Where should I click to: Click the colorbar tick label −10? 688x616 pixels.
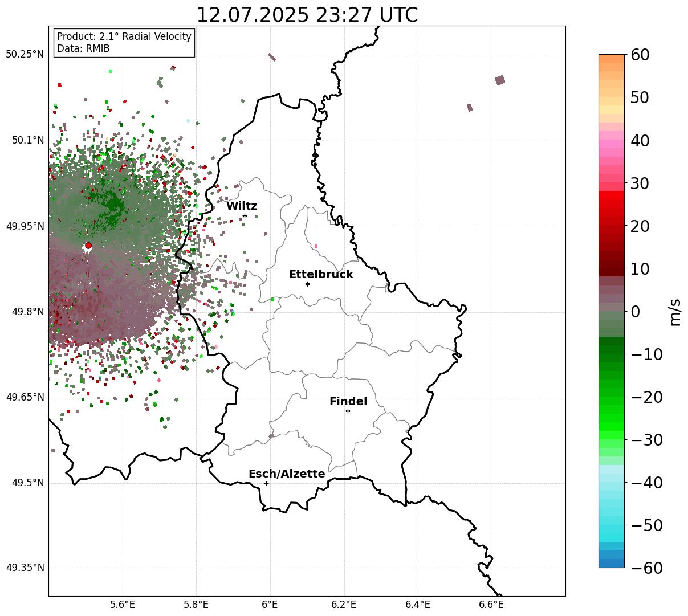click(646, 354)
